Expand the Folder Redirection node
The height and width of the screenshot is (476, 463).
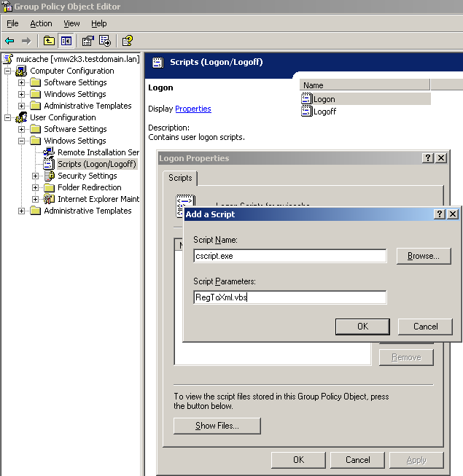pos(35,187)
